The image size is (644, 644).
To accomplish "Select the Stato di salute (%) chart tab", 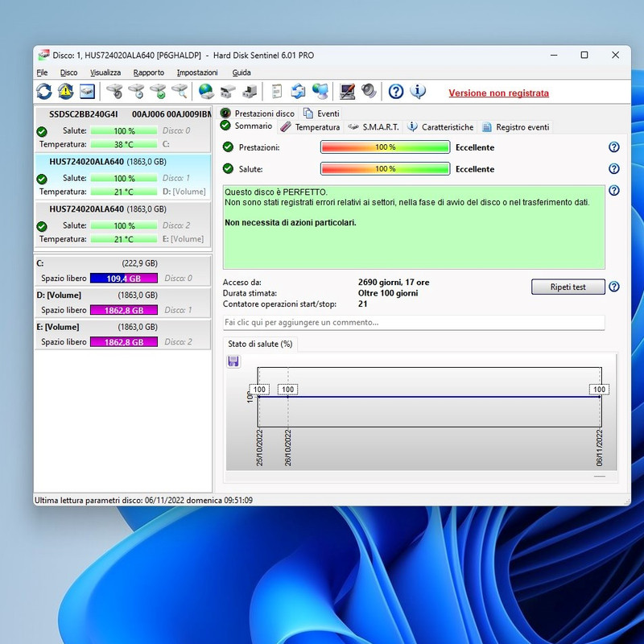I will pyautogui.click(x=260, y=345).
